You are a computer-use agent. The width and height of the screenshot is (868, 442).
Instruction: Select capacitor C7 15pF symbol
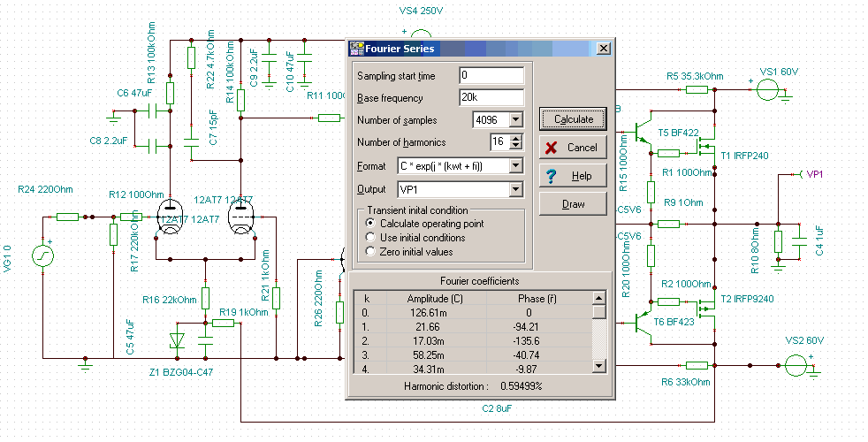point(191,142)
